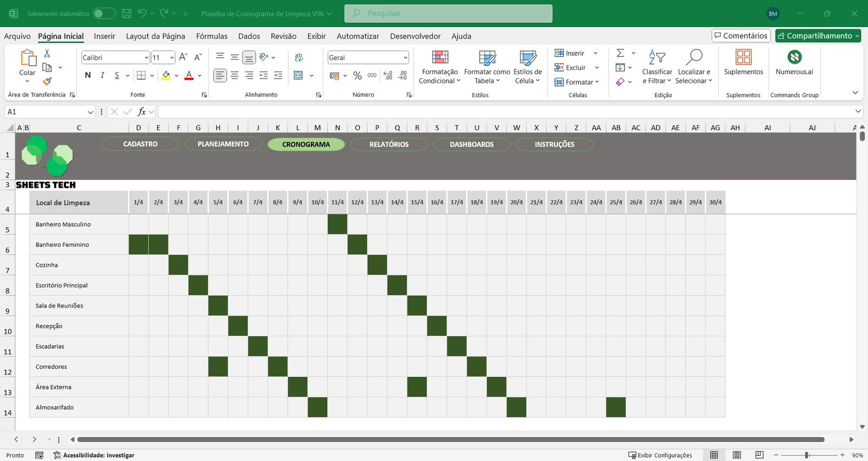Collapse the ribbon with the chevron
The image size is (868, 461).
pos(855,93)
